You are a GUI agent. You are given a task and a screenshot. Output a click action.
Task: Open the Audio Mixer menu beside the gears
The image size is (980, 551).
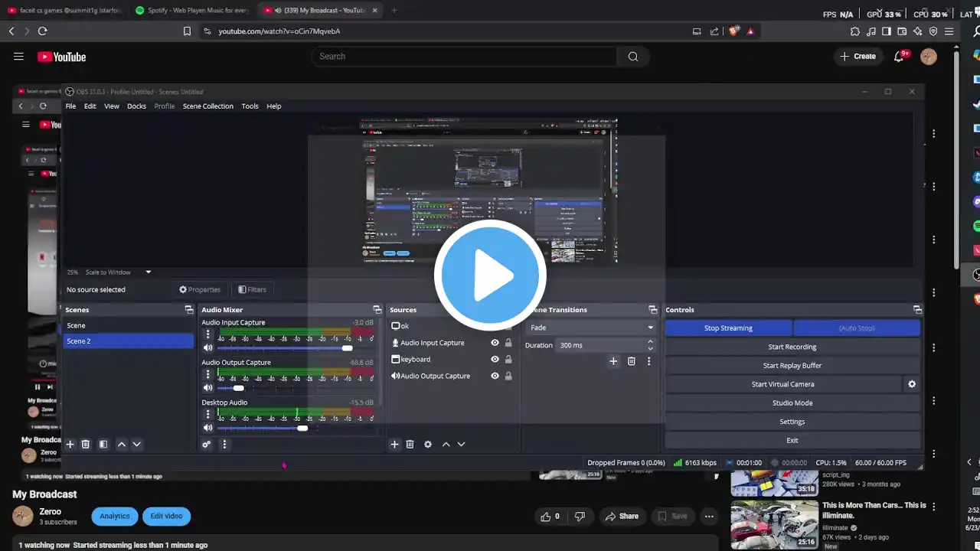coord(224,444)
